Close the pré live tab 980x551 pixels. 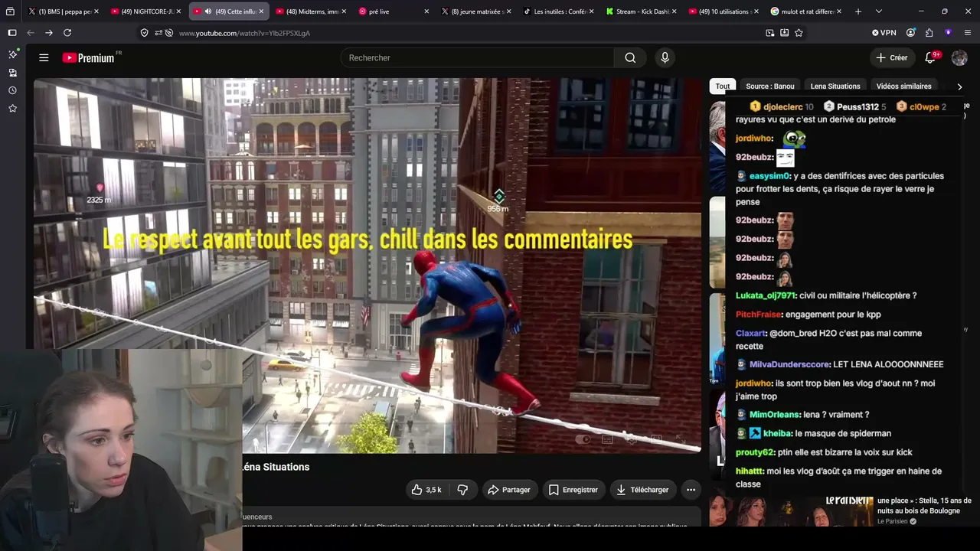(426, 11)
